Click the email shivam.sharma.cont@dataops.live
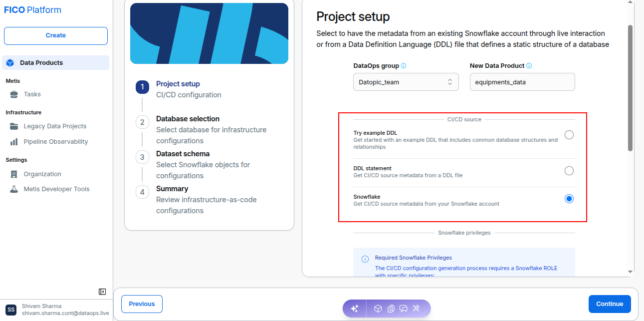644x321 pixels. (65, 313)
